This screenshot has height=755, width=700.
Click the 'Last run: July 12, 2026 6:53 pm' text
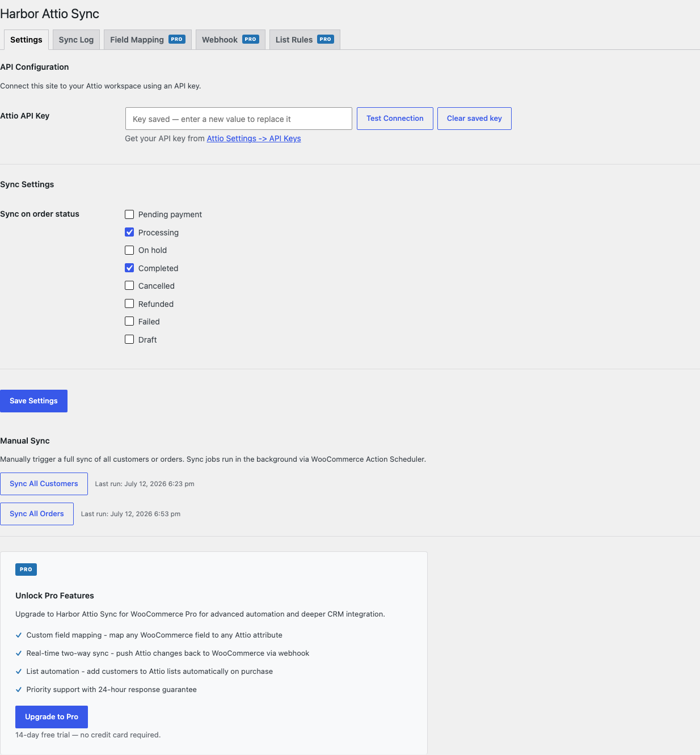pyautogui.click(x=130, y=514)
